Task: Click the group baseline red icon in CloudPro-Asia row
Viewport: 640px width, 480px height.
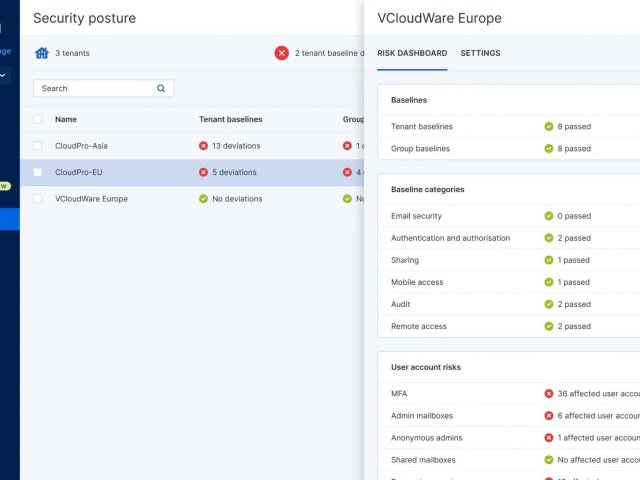Action: pyautogui.click(x=347, y=146)
